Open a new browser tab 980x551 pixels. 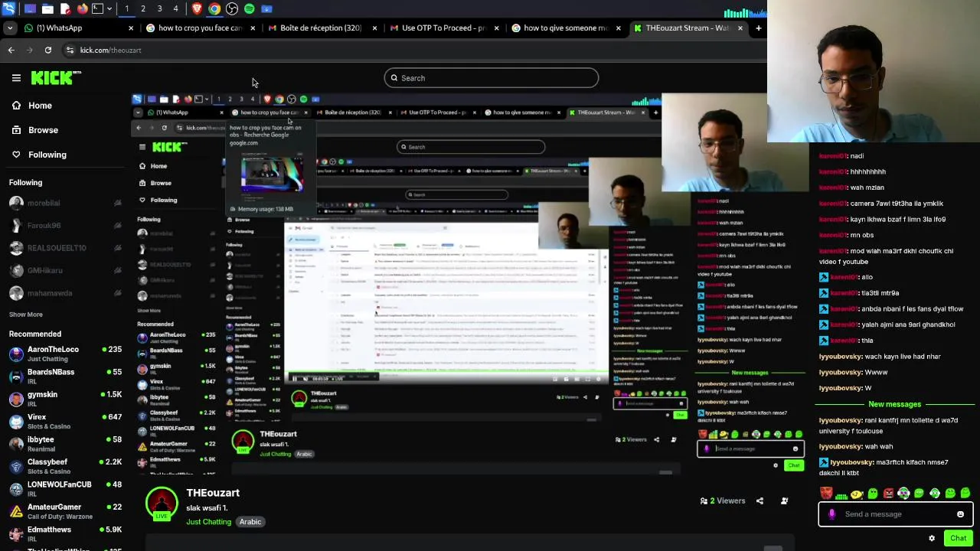coord(758,28)
